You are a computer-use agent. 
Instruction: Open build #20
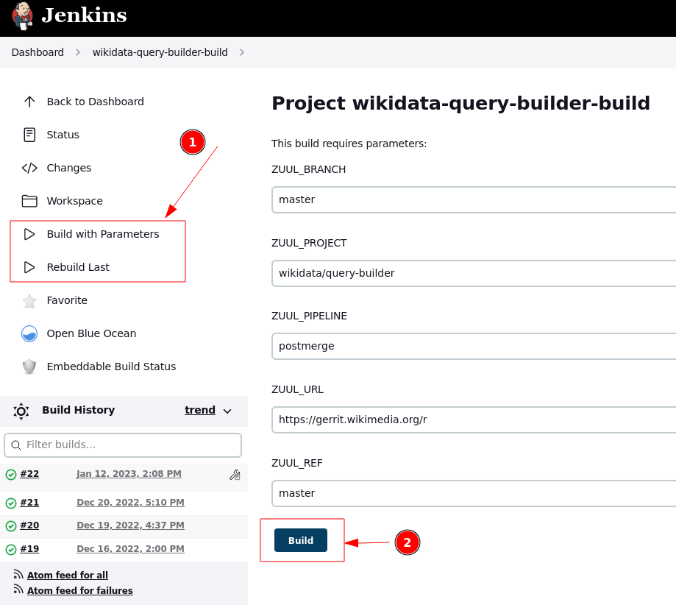coord(29,525)
